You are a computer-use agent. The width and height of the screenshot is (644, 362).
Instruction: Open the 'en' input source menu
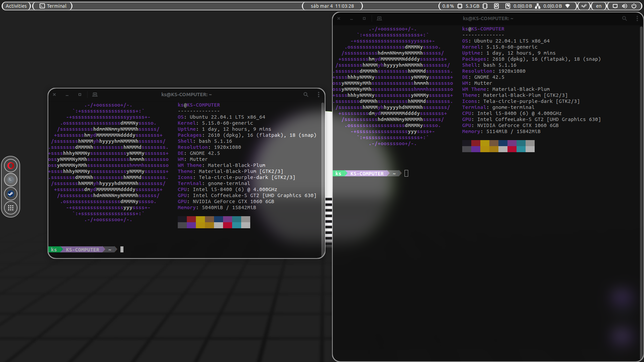tap(599, 6)
